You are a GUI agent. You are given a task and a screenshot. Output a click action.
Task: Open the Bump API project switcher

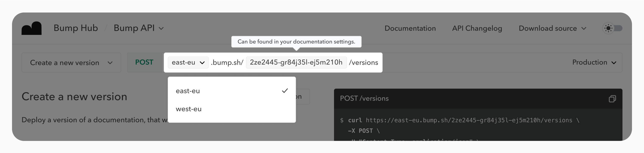click(x=138, y=28)
